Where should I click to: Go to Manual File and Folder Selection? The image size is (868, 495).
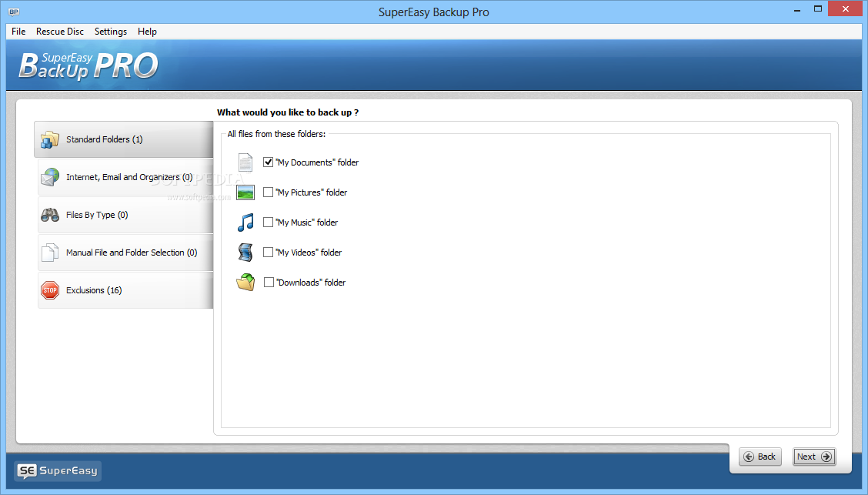coord(125,253)
